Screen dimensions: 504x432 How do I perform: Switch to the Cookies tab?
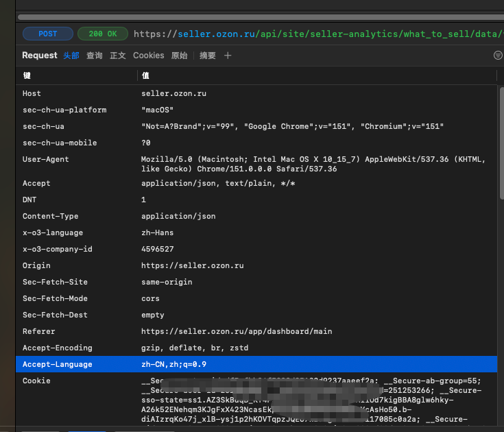(149, 56)
